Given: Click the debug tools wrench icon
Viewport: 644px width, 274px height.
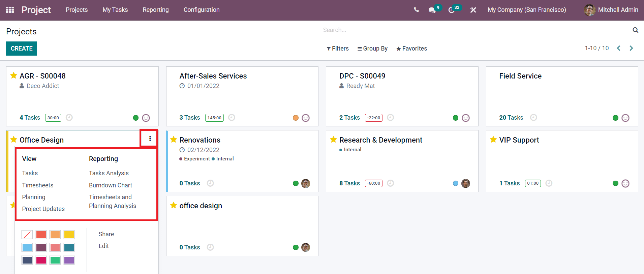Looking at the screenshot, I should (x=473, y=10).
